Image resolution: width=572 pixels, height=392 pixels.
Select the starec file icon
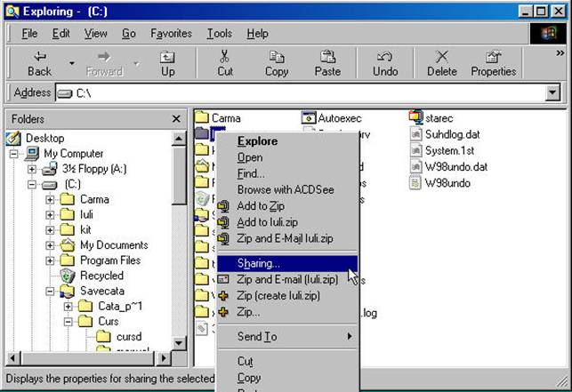click(416, 117)
